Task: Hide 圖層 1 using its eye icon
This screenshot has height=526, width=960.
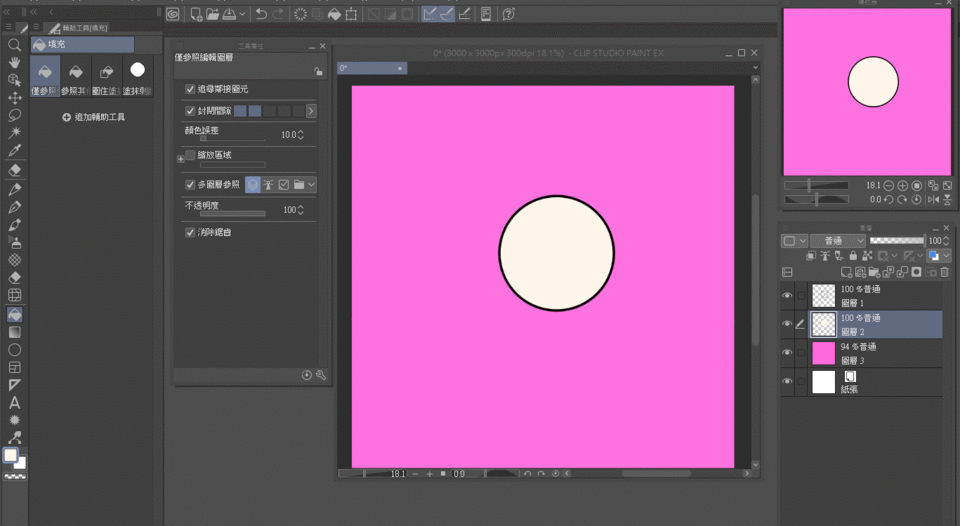Action: click(x=787, y=296)
